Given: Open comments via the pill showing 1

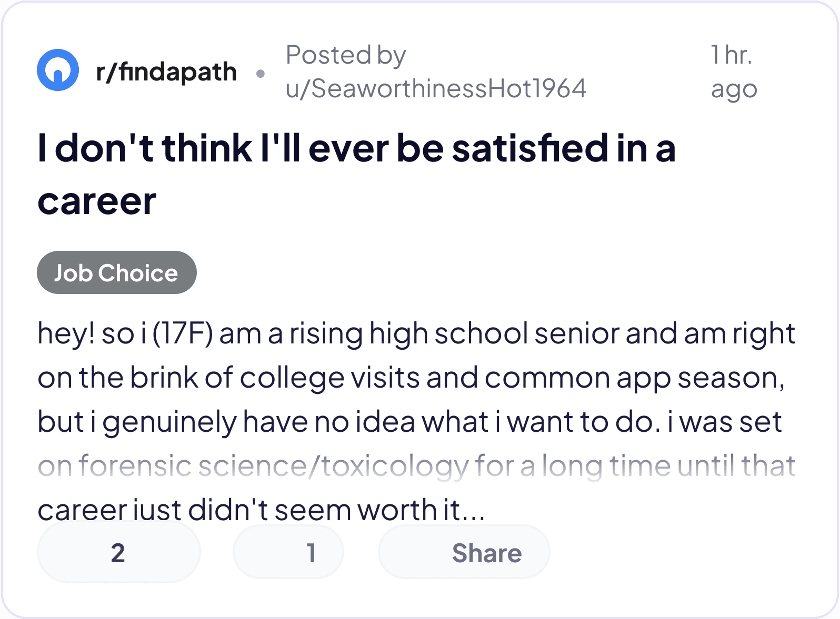Looking at the screenshot, I should point(288,553).
